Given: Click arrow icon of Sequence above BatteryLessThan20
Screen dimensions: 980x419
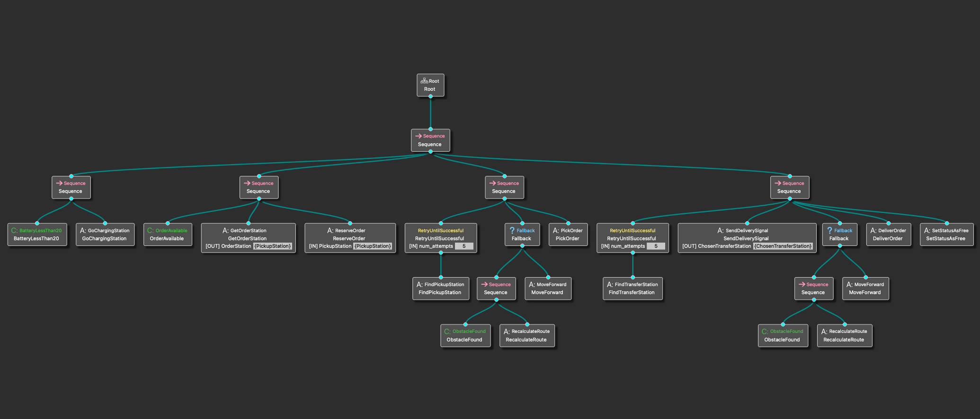Looking at the screenshot, I should (59, 183).
